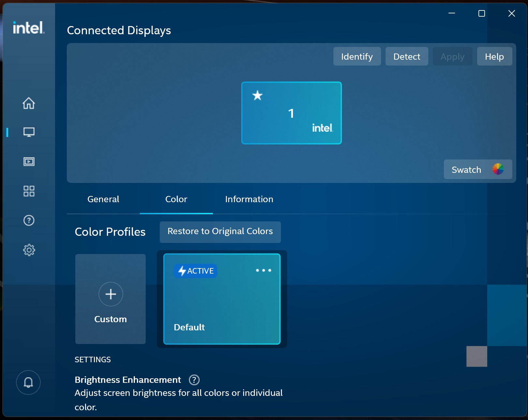Open Preferences via the gear icon
This screenshot has height=420, width=528.
point(29,250)
